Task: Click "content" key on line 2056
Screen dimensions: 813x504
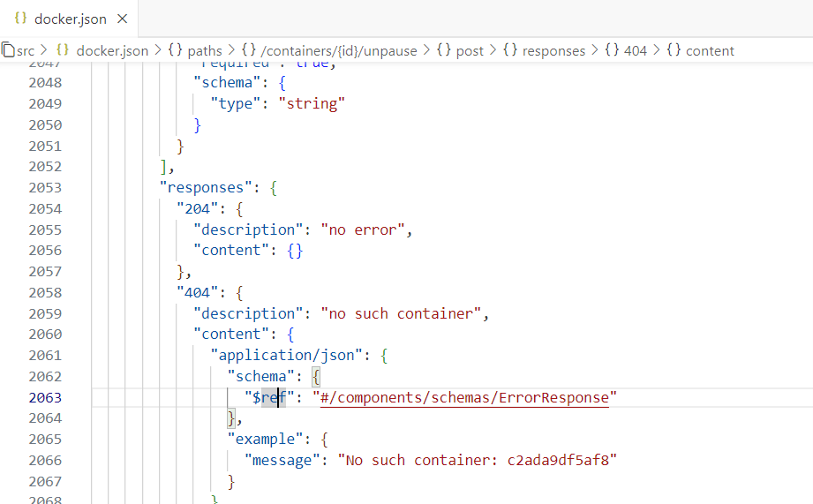Action: [x=231, y=251]
